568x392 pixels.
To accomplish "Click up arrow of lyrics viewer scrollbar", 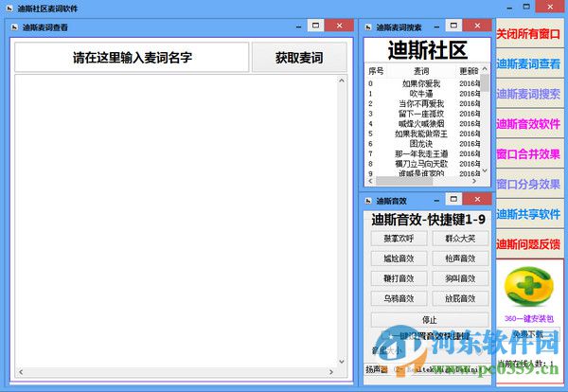I will (x=342, y=80).
